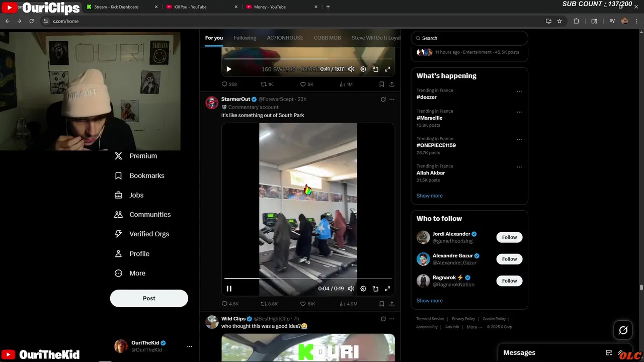Open the AC7IONHOUSE list tab
The width and height of the screenshot is (644, 362).
(285, 38)
